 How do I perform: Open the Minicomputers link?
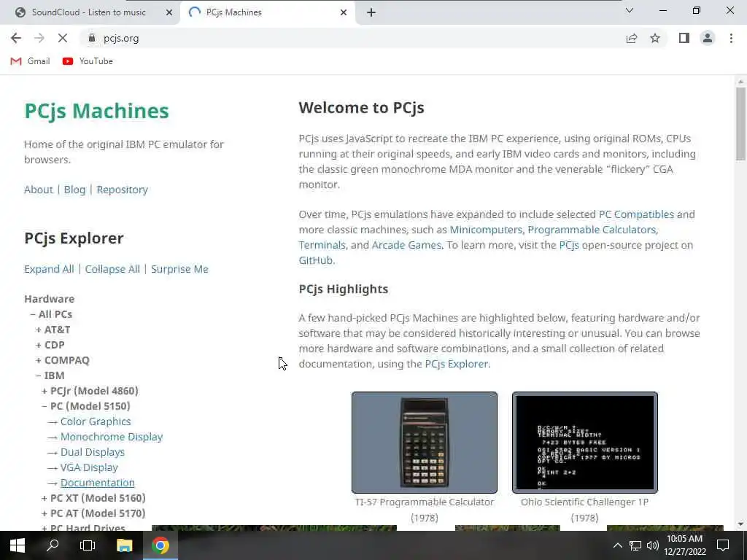coord(486,230)
